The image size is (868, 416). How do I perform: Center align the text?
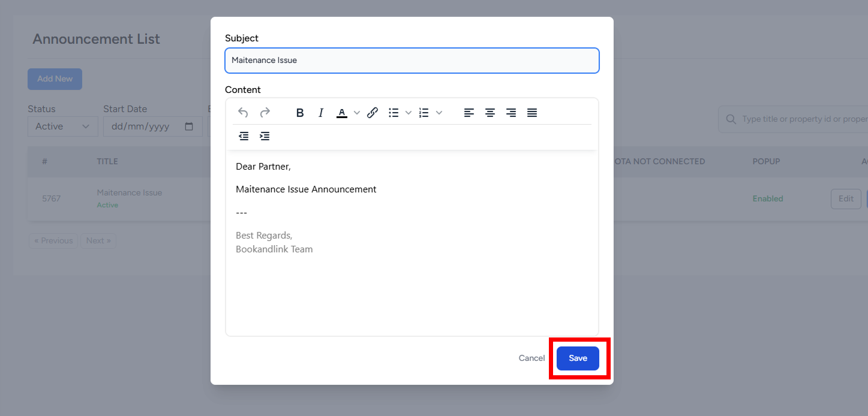pyautogui.click(x=490, y=113)
